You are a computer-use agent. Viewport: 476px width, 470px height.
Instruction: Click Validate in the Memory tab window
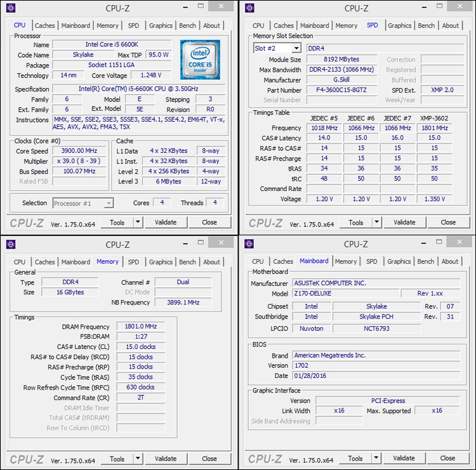pyautogui.click(x=166, y=459)
